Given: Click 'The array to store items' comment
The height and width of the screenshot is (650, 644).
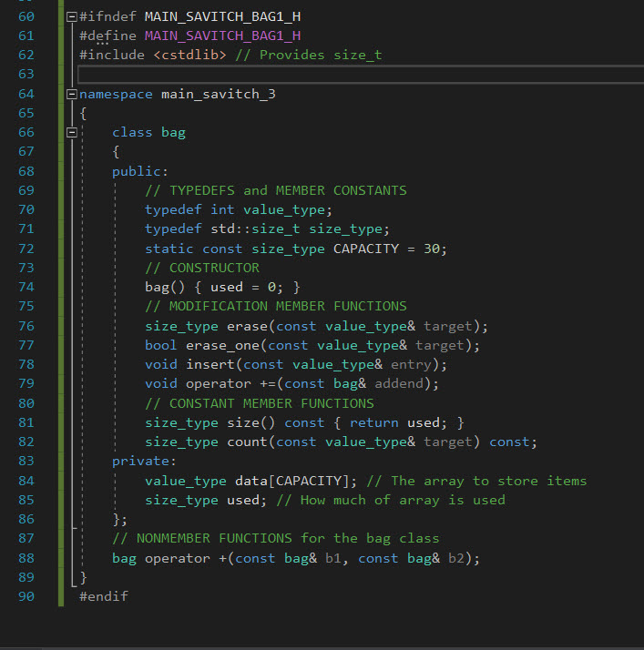Looking at the screenshot, I should 477,481.
